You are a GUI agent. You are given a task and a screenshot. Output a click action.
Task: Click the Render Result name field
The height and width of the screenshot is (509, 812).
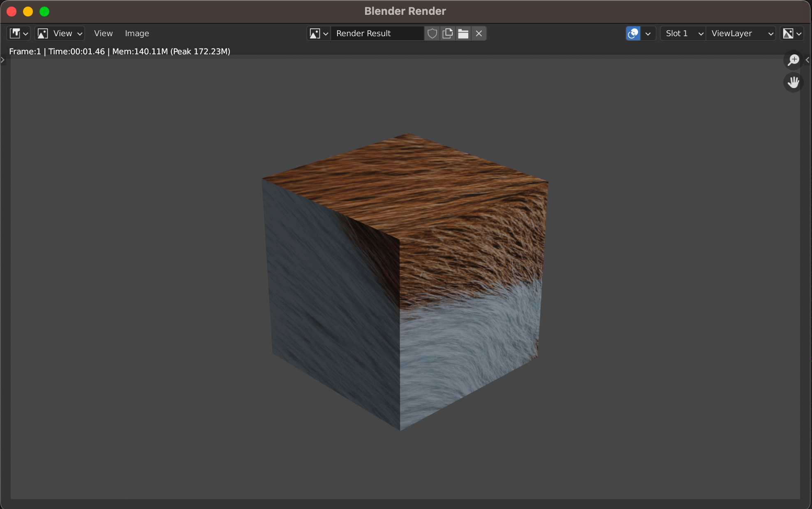[377, 33]
